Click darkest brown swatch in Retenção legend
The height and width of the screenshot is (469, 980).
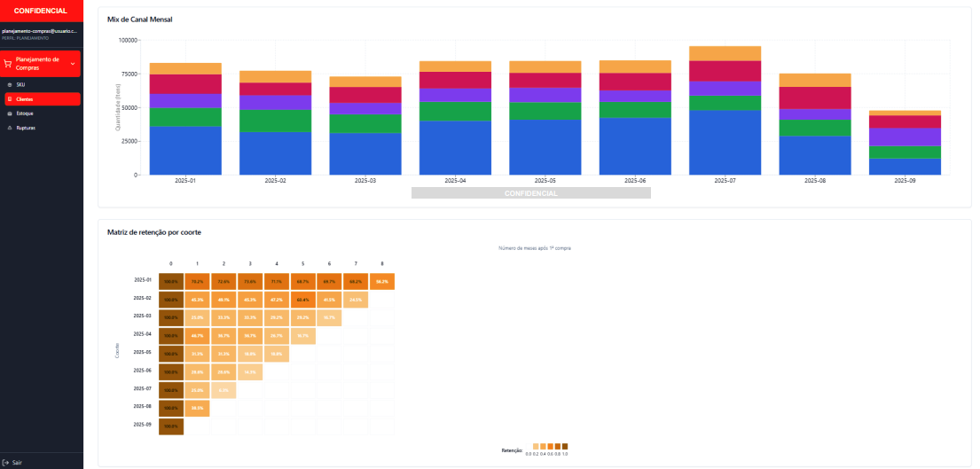565,446
